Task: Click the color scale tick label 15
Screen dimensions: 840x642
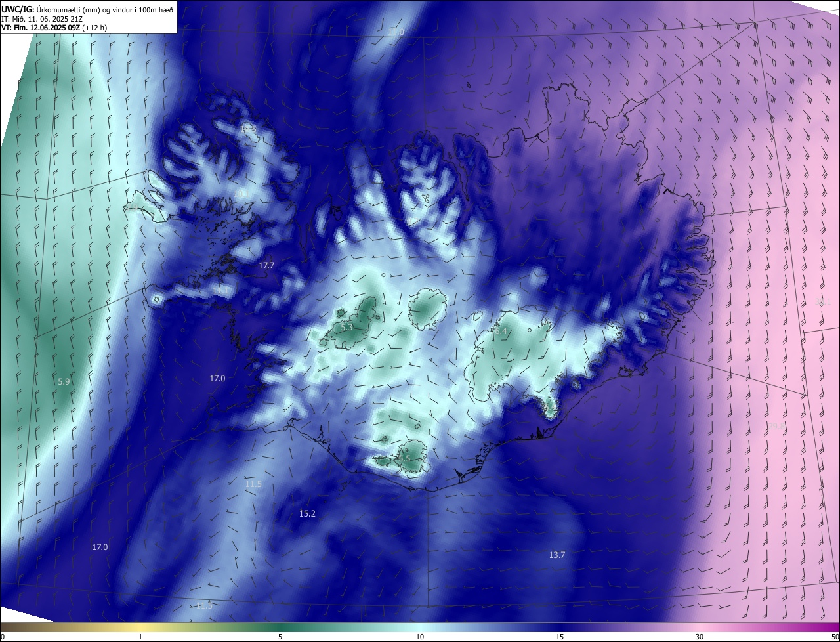Action: [560, 637]
